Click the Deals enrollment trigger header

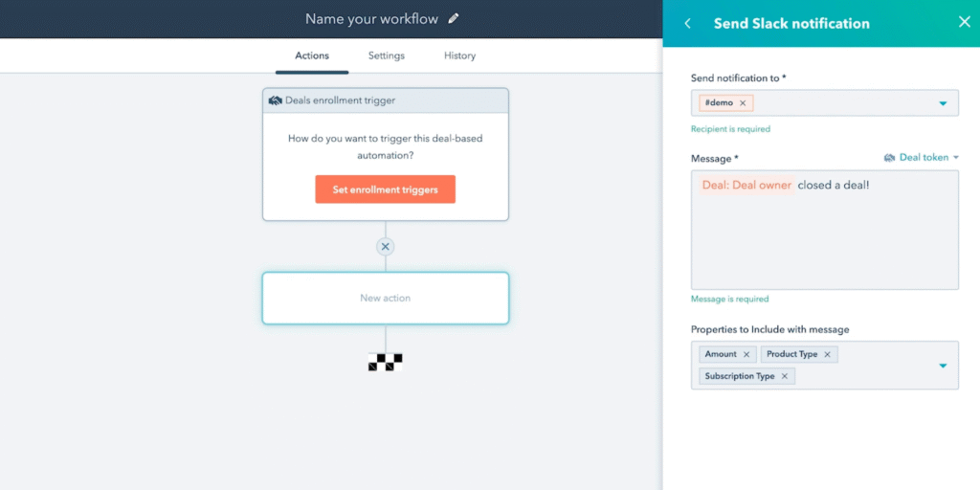click(386, 100)
